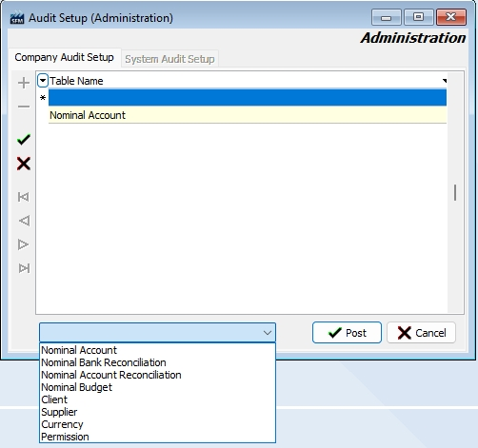
Task: Go to next record arrow icon
Action: click(24, 244)
